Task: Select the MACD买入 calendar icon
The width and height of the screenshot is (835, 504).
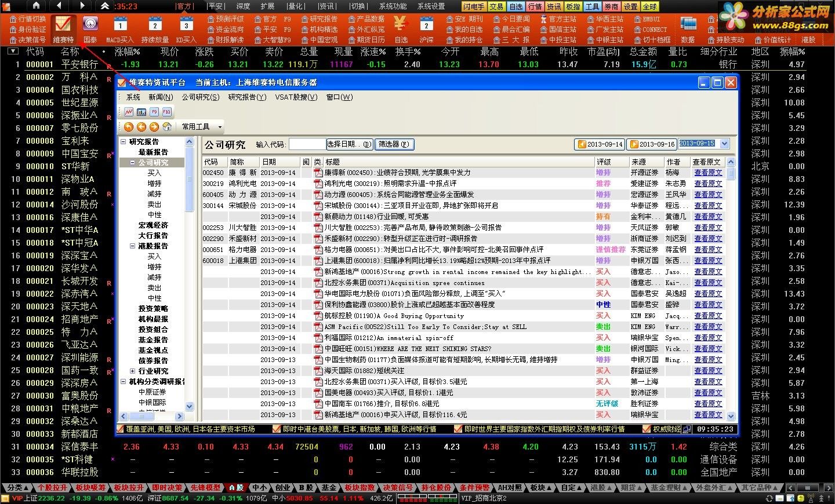Action: pyautogui.click(x=120, y=25)
